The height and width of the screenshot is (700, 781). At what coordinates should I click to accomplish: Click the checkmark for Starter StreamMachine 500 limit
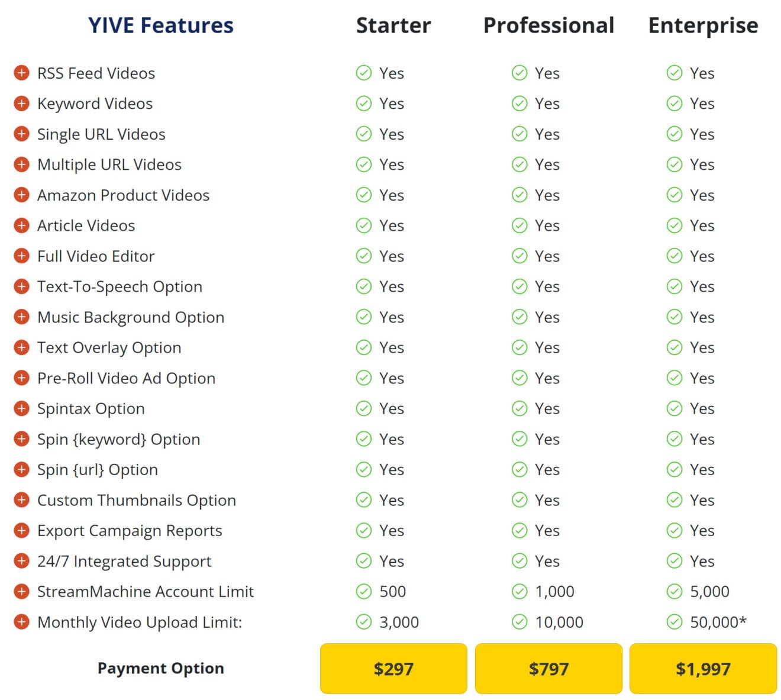click(364, 591)
